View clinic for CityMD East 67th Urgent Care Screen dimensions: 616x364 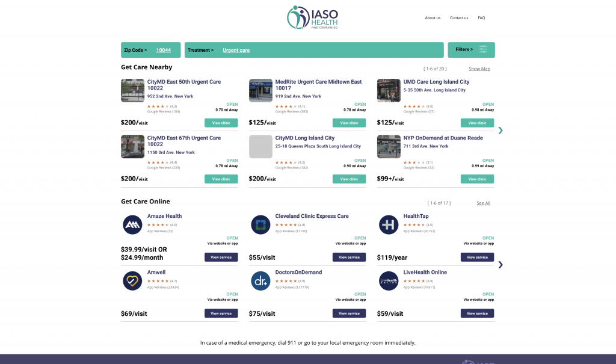(x=221, y=179)
